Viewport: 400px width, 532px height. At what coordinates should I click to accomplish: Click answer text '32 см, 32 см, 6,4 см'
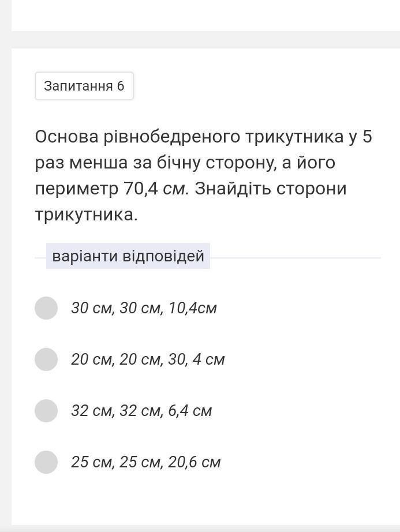click(x=141, y=411)
